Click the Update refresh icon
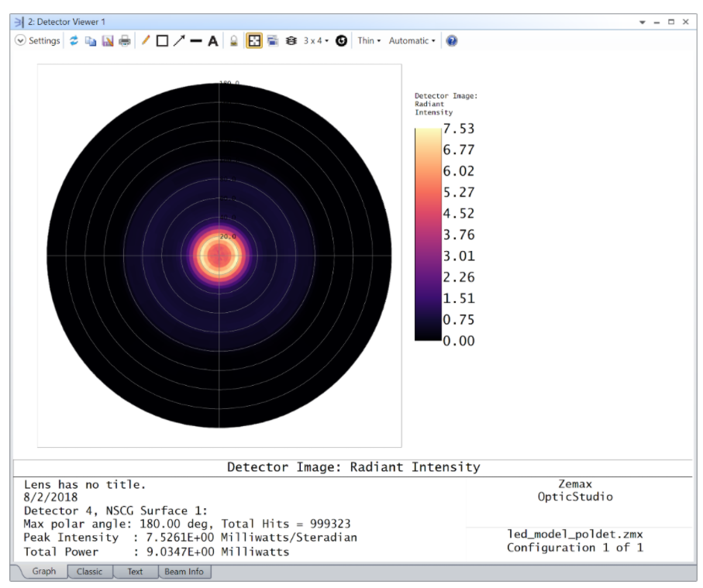The height and width of the screenshot is (588, 703). (x=74, y=41)
